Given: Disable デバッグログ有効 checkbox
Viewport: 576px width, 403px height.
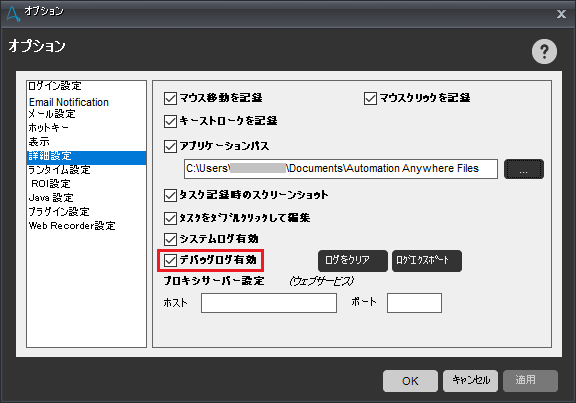Looking at the screenshot, I should pos(170,260).
